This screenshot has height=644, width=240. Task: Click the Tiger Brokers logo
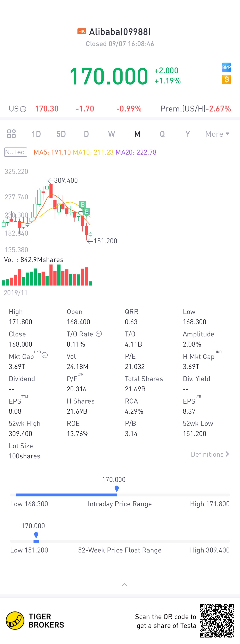15,621
